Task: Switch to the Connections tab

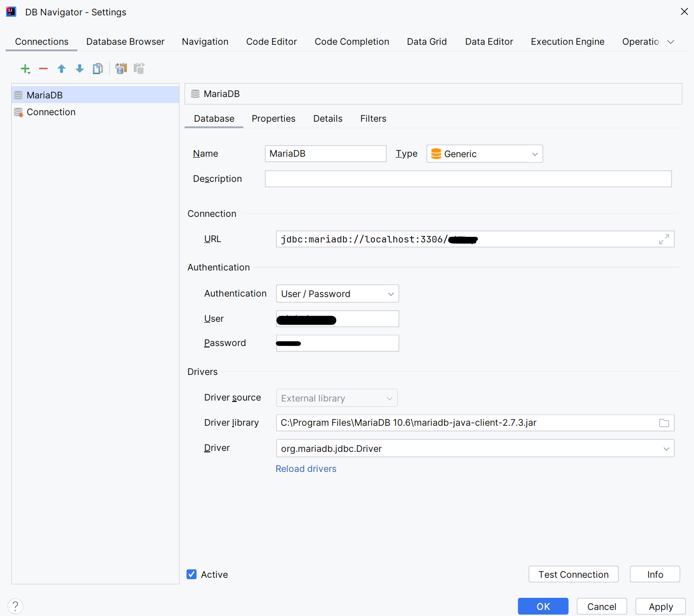Action: tap(41, 42)
